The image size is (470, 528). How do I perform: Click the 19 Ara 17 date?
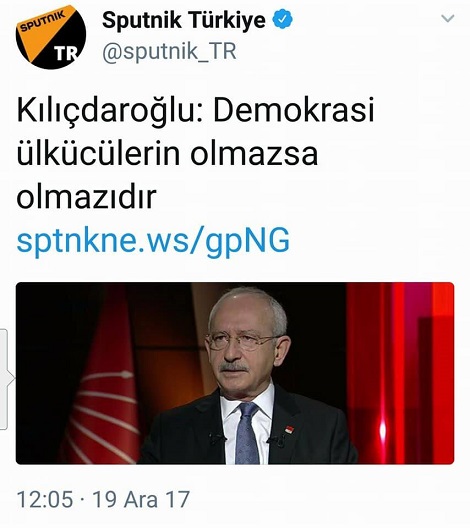[x=141, y=499]
